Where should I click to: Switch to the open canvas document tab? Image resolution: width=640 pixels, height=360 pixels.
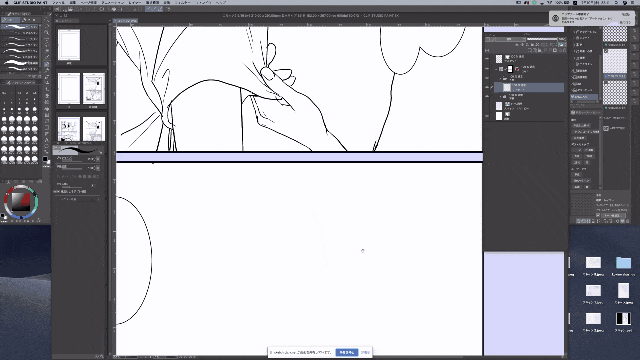[125, 21]
